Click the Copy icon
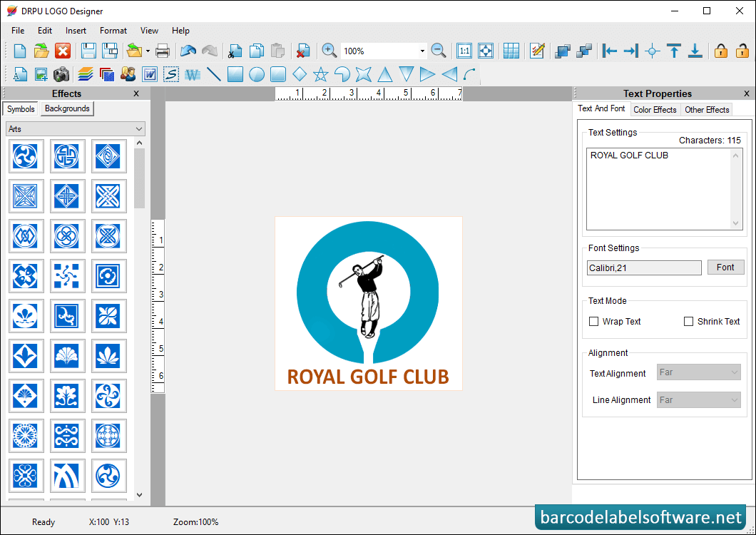 click(x=257, y=51)
